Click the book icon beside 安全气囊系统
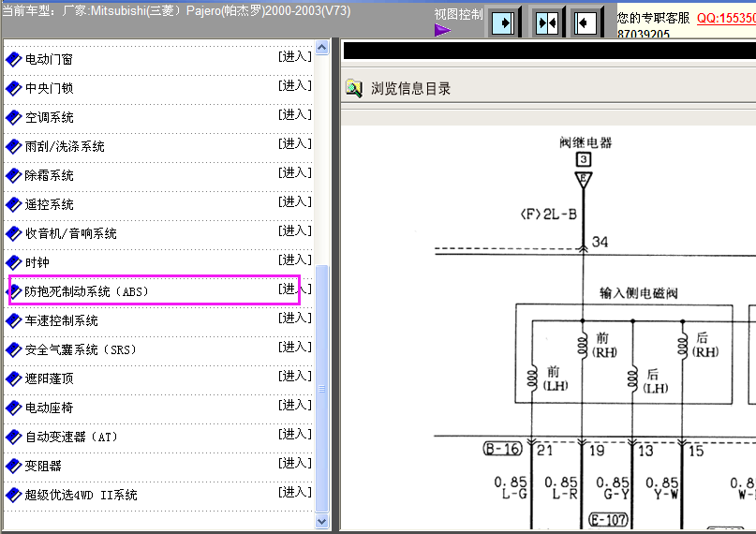 (13, 349)
